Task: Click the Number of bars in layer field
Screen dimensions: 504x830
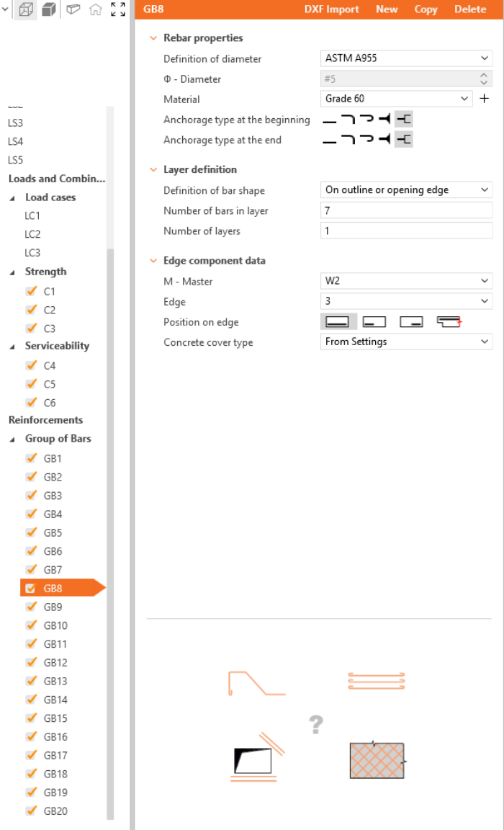Action: pos(406,210)
